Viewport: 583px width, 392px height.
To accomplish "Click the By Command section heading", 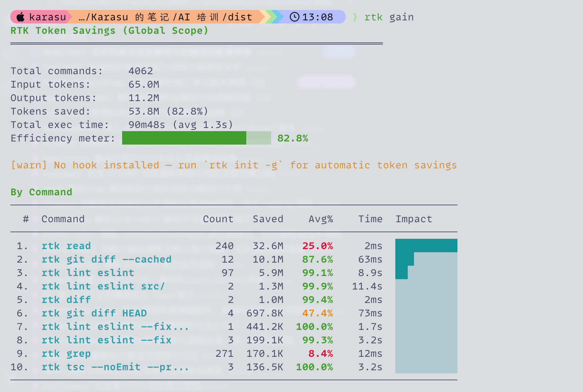I will click(41, 192).
